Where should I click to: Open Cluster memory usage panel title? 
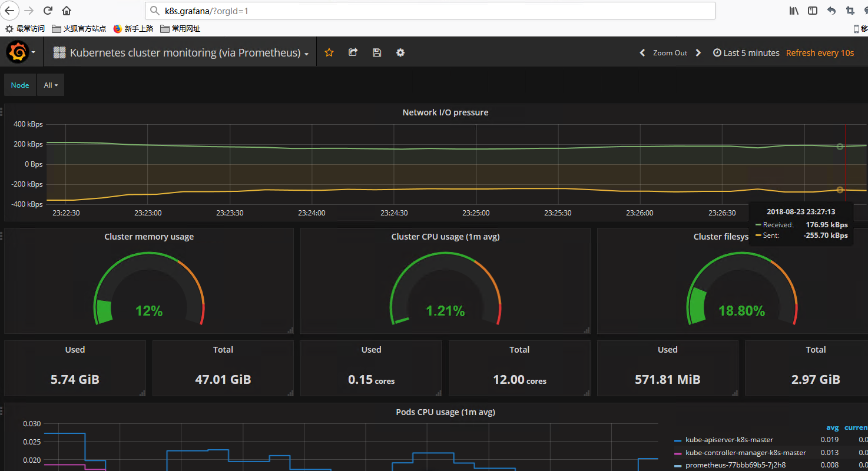149,237
